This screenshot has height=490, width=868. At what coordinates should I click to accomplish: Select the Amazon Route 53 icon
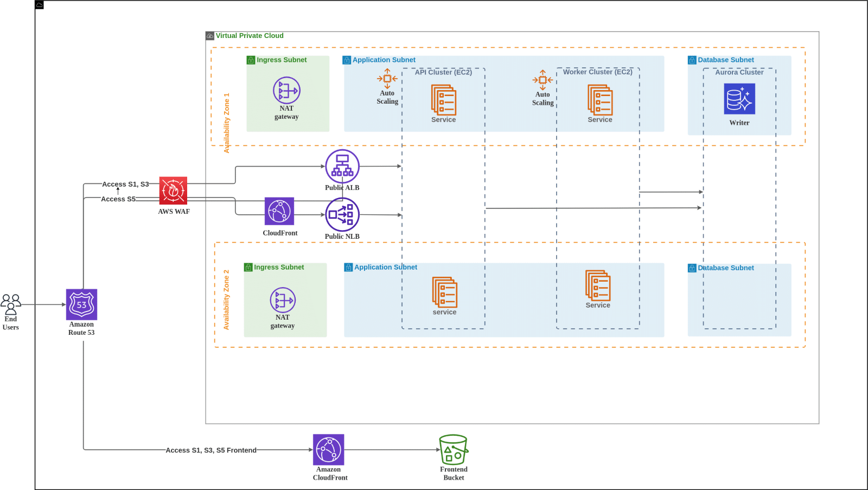81,304
